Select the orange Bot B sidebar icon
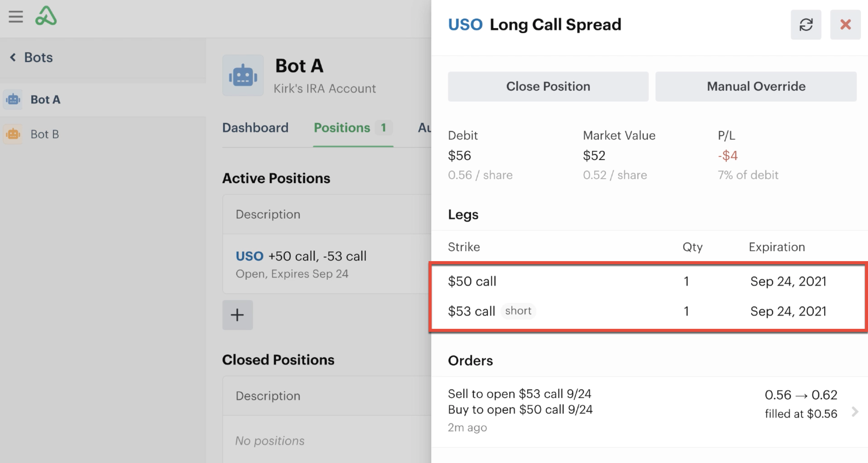This screenshot has height=463, width=868. point(13,134)
